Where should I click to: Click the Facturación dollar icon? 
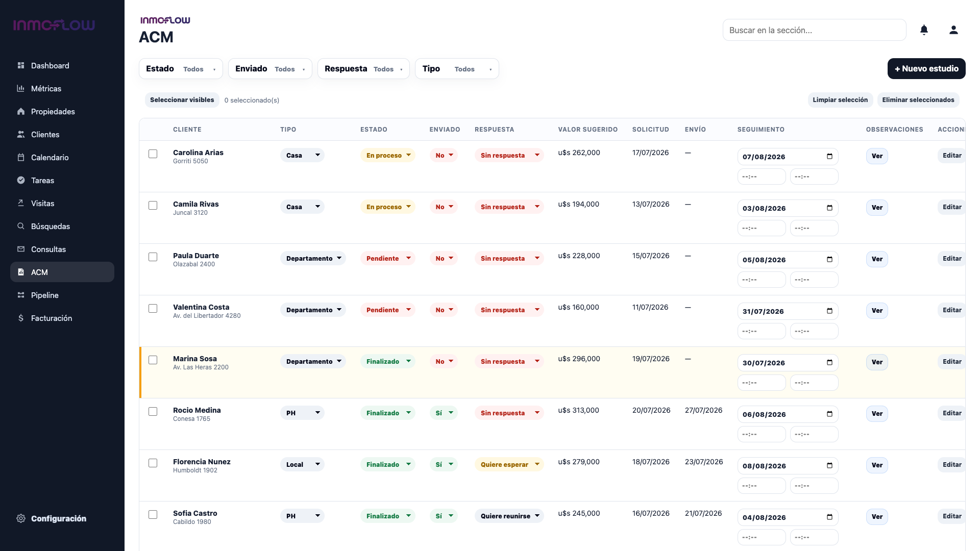[x=21, y=318]
